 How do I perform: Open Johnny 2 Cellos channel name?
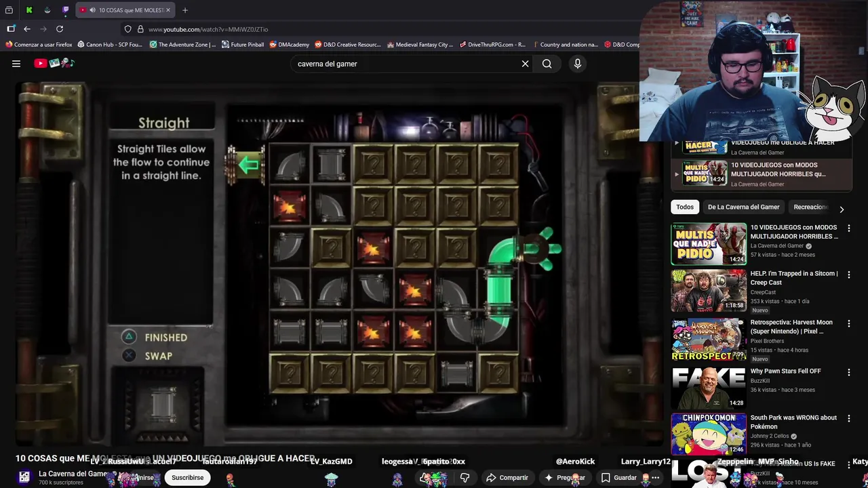(769, 436)
